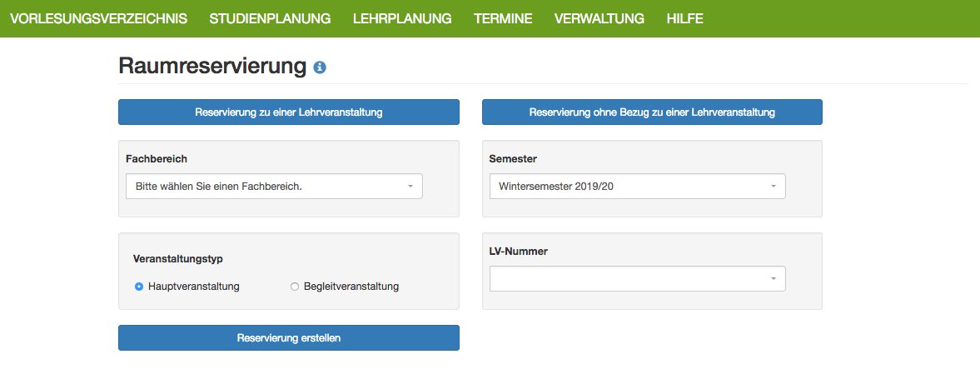980x369 pixels.
Task: Open the HILFE menu
Action: (x=685, y=19)
